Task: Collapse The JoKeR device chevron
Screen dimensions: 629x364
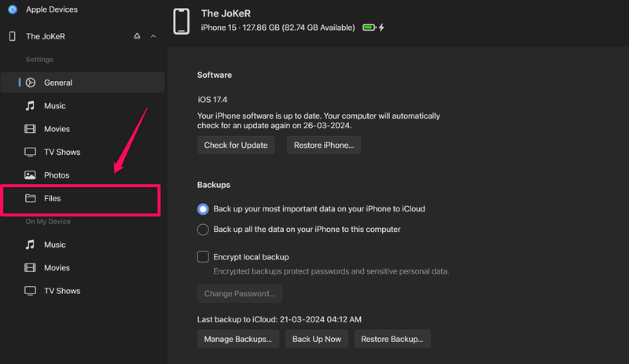Action: click(153, 36)
